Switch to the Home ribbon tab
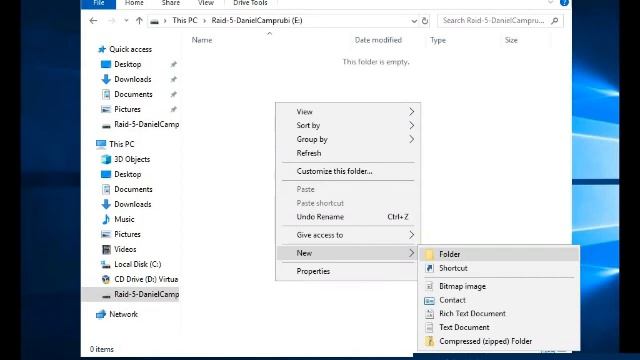This screenshot has height=360, width=640. (134, 3)
